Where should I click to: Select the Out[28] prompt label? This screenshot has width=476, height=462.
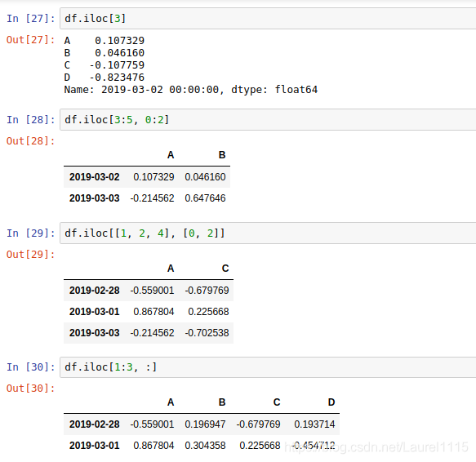pyautogui.click(x=31, y=141)
